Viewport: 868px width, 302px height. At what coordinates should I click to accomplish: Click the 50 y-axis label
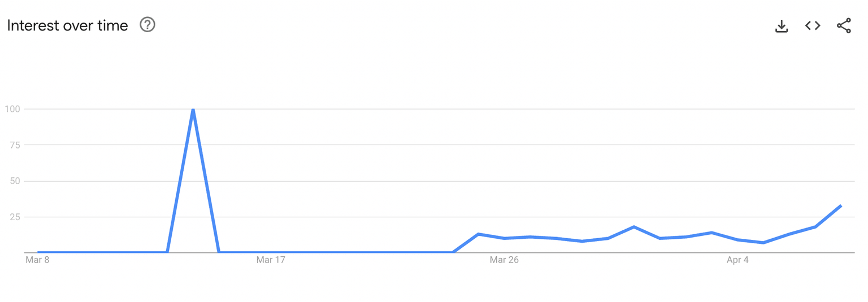[x=15, y=181]
